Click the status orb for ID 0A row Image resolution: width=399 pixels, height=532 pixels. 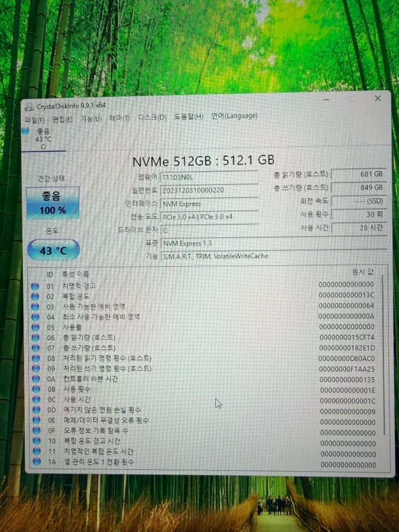click(36, 378)
